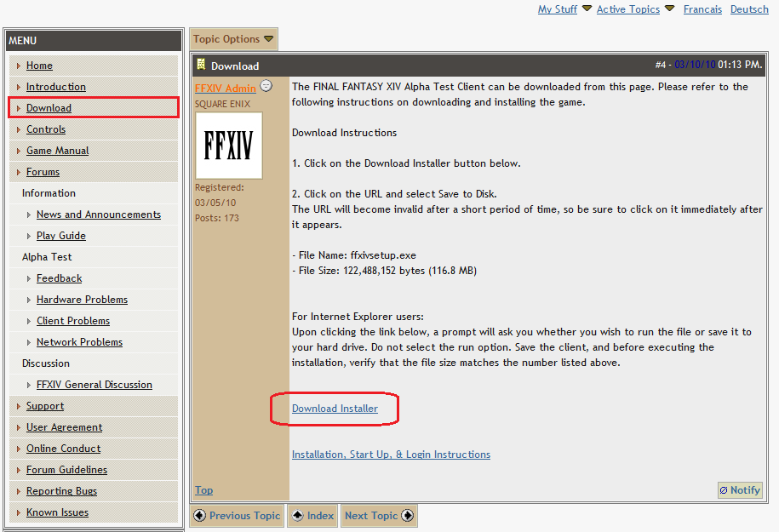This screenshot has height=532, width=779.
Task: Click the Active Topics link
Action: 628,9
